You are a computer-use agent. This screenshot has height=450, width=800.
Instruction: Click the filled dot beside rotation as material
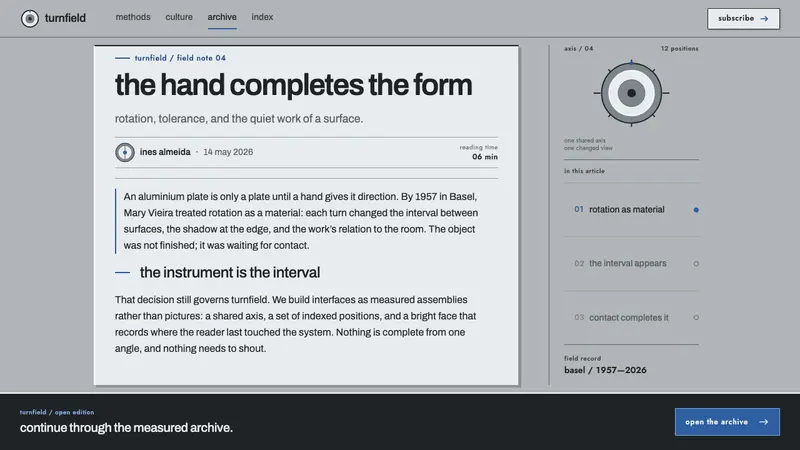696,210
